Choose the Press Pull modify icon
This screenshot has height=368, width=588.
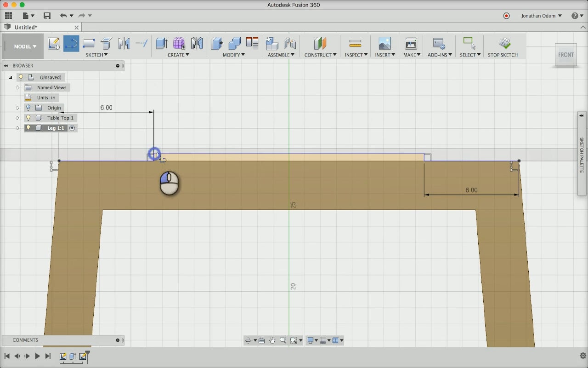(x=216, y=44)
